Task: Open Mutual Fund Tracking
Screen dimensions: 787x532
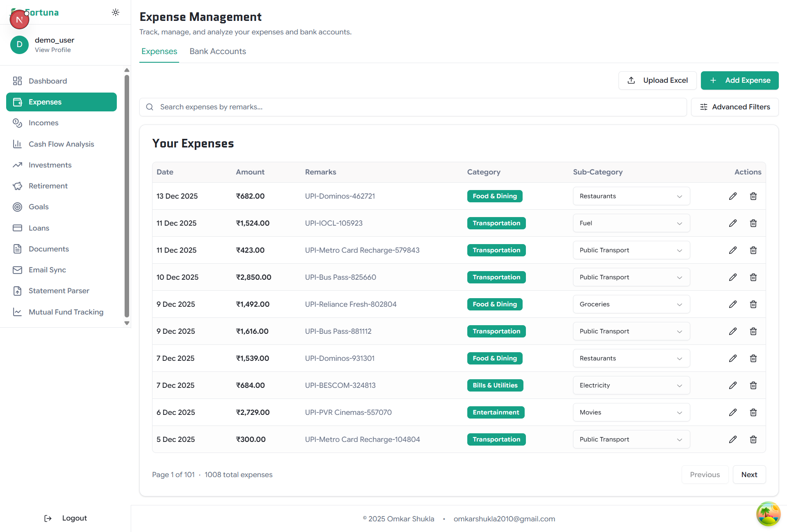Action: coord(66,312)
